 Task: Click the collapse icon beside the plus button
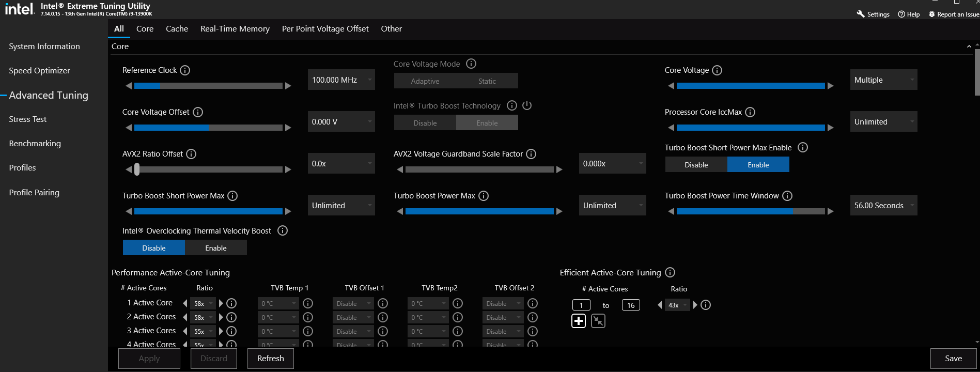tap(598, 321)
